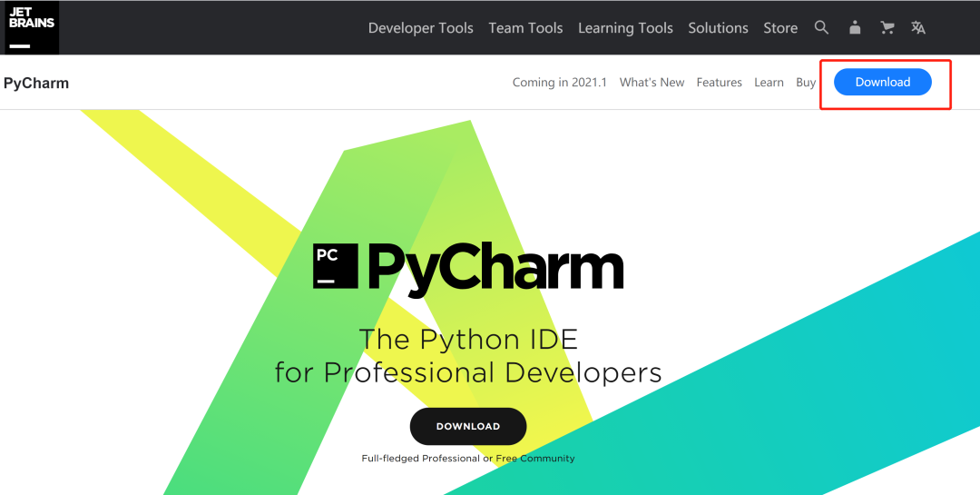This screenshot has width=980, height=495.
Task: Select the Learn link in the sub-navigation
Action: click(x=769, y=83)
